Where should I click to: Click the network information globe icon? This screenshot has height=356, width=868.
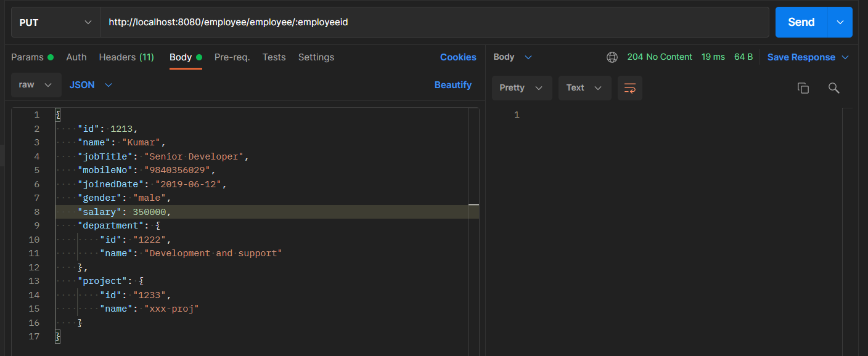click(612, 57)
